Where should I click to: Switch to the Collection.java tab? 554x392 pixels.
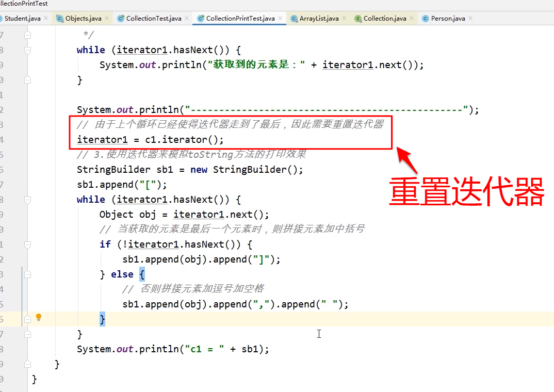click(x=385, y=19)
